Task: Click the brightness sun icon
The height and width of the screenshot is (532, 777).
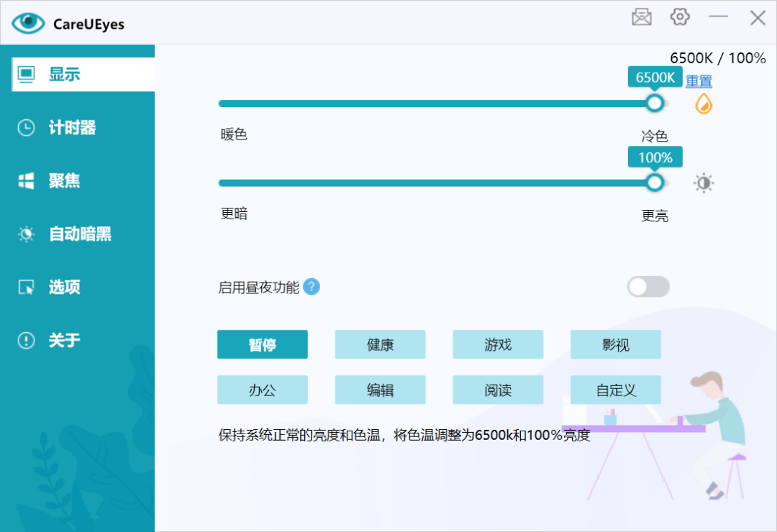Action: point(703,183)
